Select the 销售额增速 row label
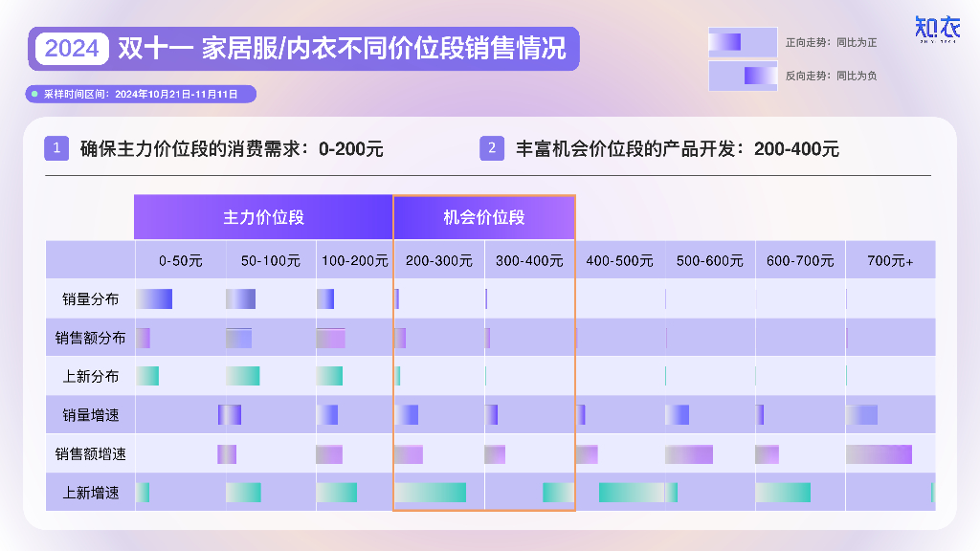 [91, 454]
